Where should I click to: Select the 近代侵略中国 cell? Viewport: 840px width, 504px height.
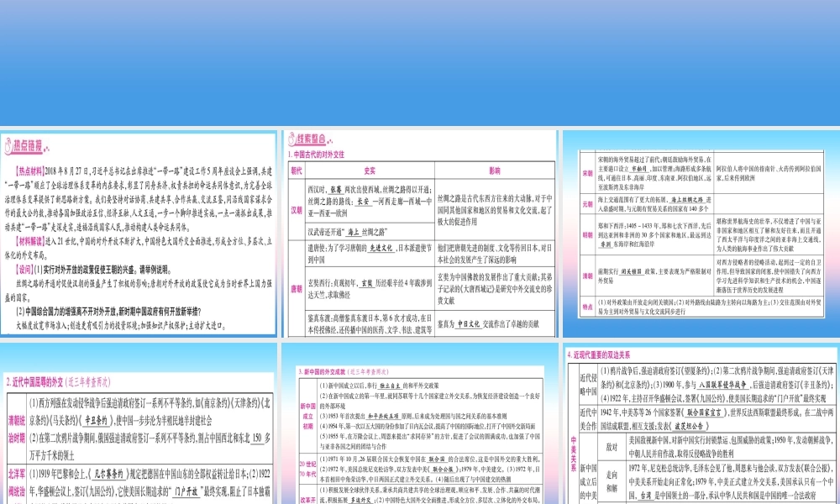click(x=588, y=384)
